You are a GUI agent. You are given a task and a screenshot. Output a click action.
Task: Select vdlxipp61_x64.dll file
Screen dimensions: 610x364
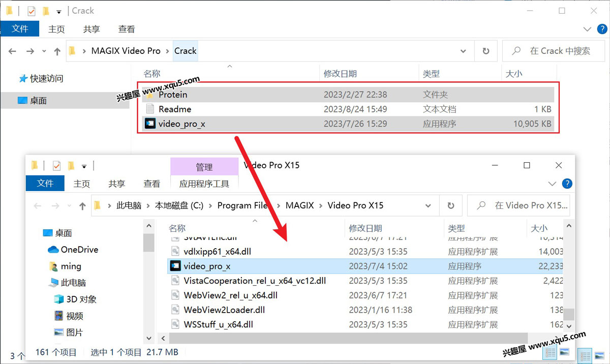[366, 251]
